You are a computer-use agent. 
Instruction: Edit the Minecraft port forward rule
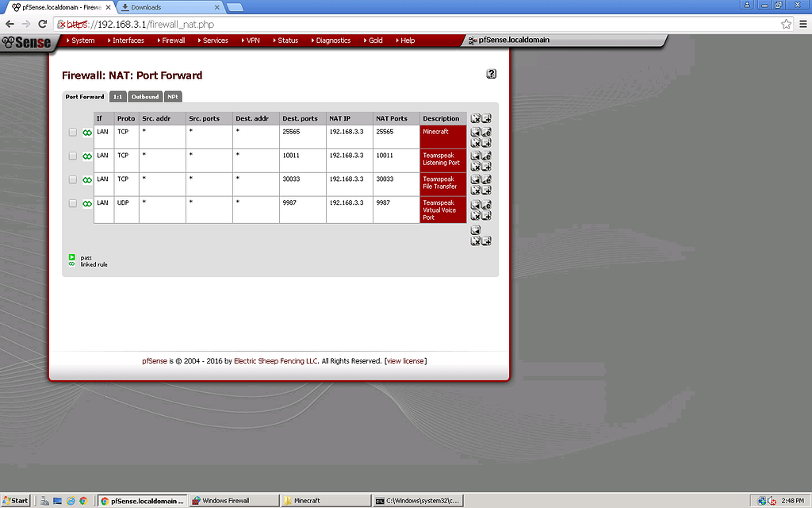[x=485, y=133]
